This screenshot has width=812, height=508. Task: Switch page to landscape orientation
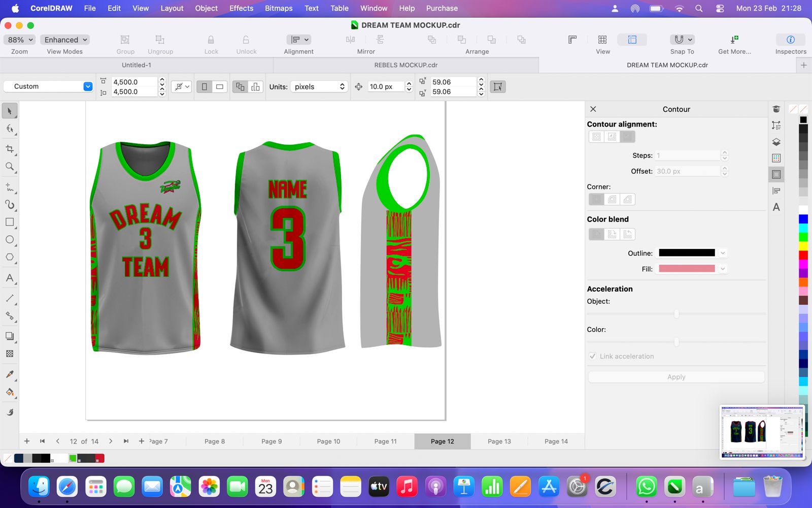click(x=220, y=87)
